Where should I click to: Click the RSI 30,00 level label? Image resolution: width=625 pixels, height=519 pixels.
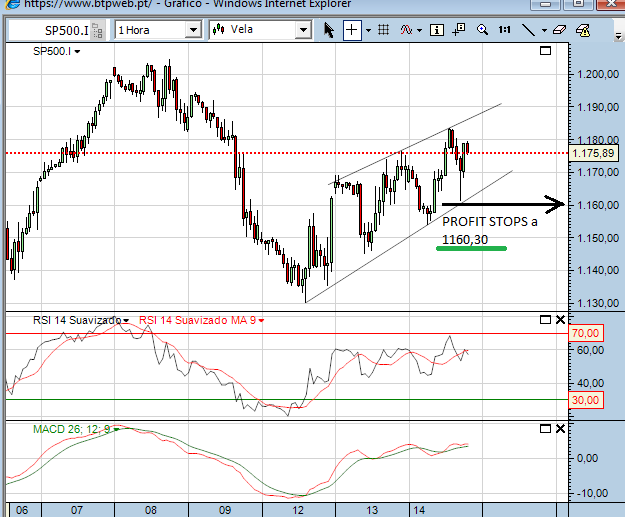[585, 400]
